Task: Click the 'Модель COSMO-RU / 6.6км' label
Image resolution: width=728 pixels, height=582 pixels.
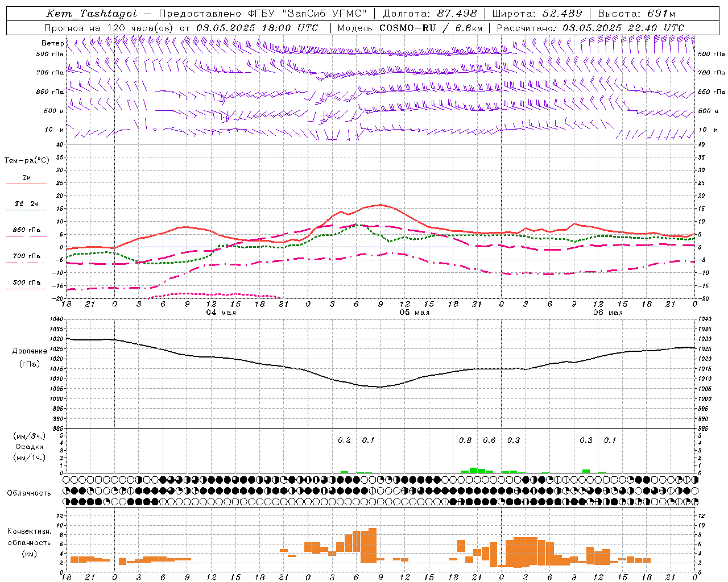Action: [x=409, y=28]
